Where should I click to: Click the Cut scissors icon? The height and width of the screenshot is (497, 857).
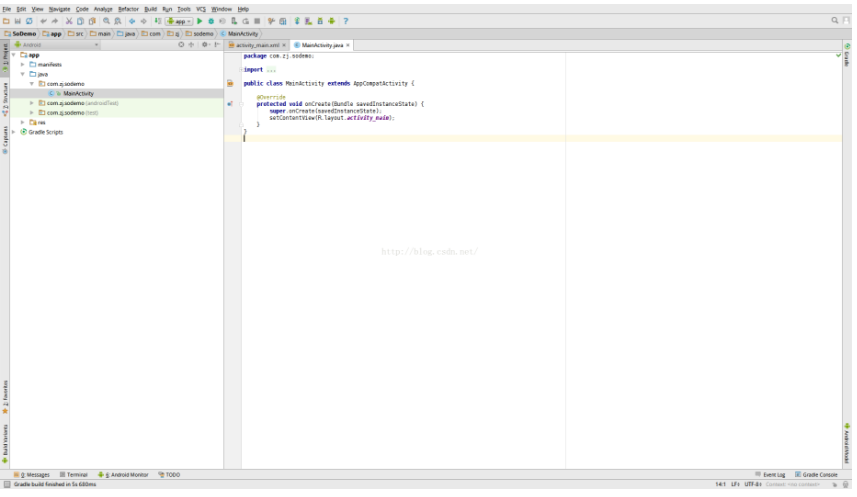tap(69, 21)
